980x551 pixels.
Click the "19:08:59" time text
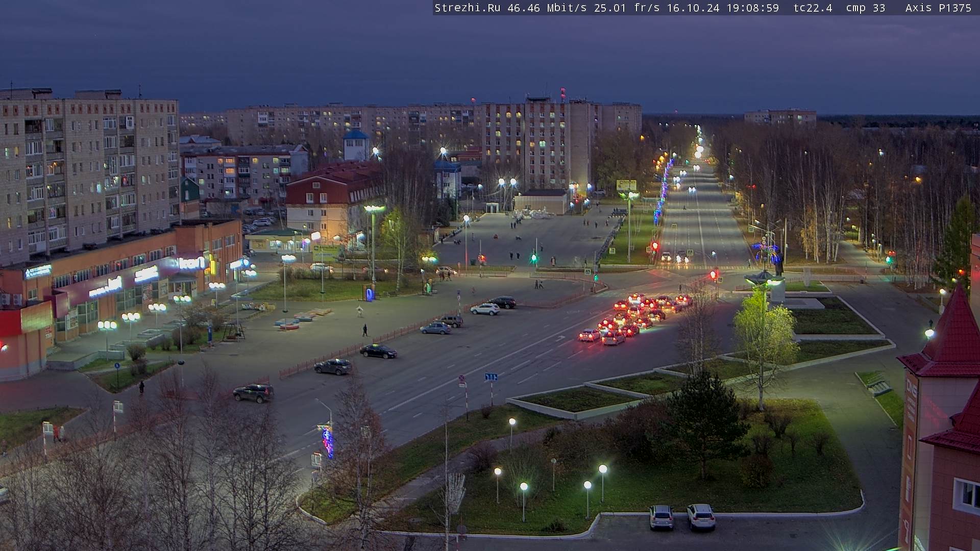tap(753, 8)
